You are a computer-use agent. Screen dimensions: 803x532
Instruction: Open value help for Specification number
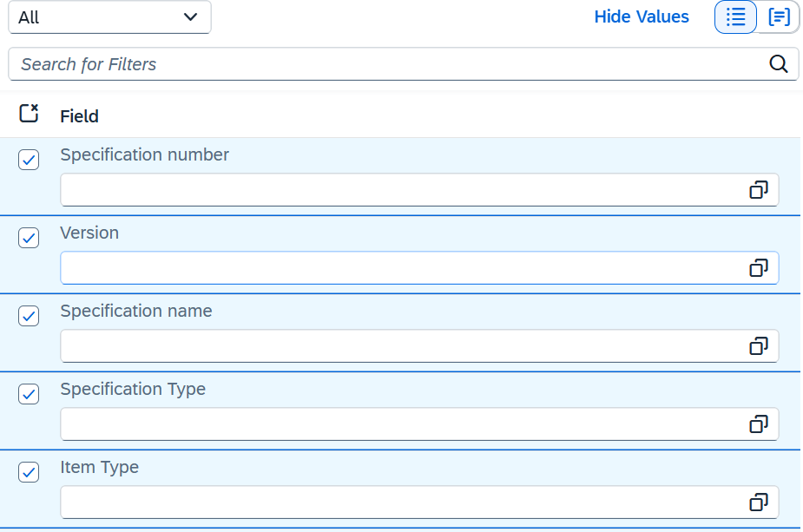tap(759, 190)
